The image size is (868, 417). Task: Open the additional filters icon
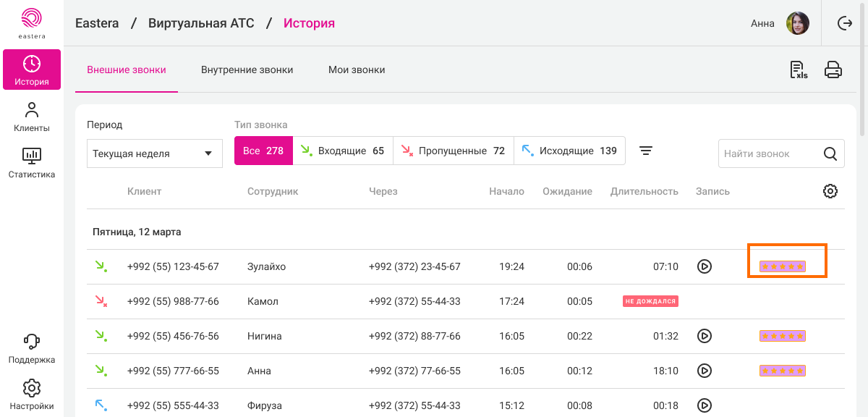[x=646, y=151]
